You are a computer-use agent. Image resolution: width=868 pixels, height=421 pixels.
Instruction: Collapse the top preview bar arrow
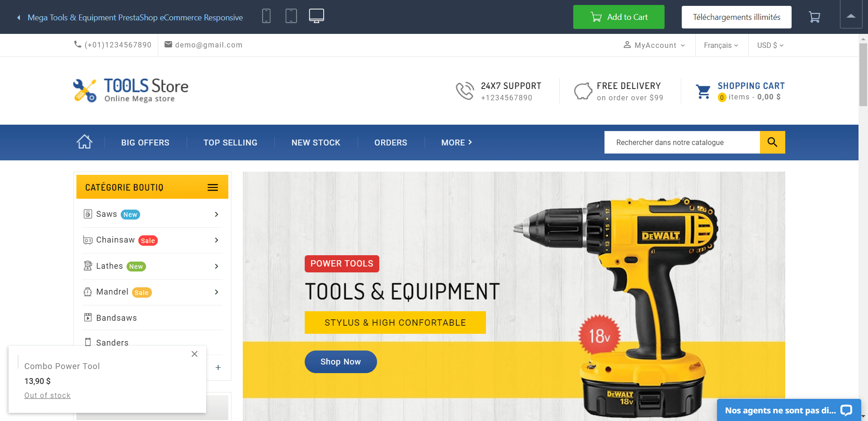[851, 16]
